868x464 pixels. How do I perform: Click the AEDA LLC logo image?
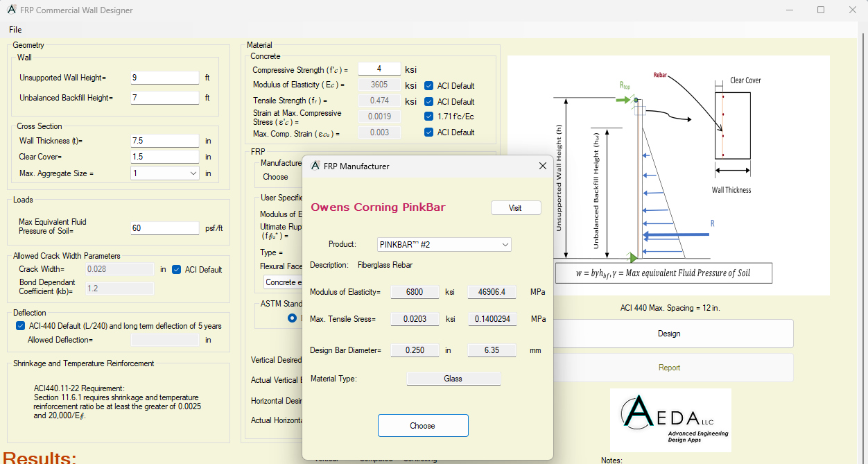tap(670, 420)
